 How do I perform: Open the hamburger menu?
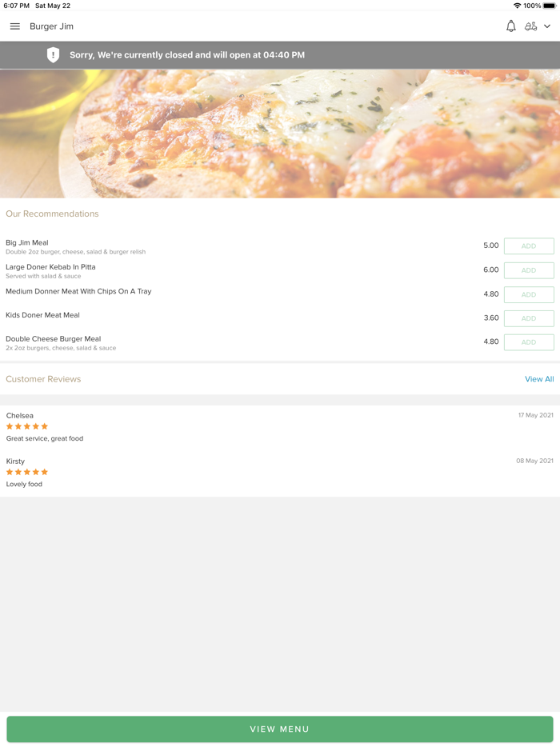(14, 26)
